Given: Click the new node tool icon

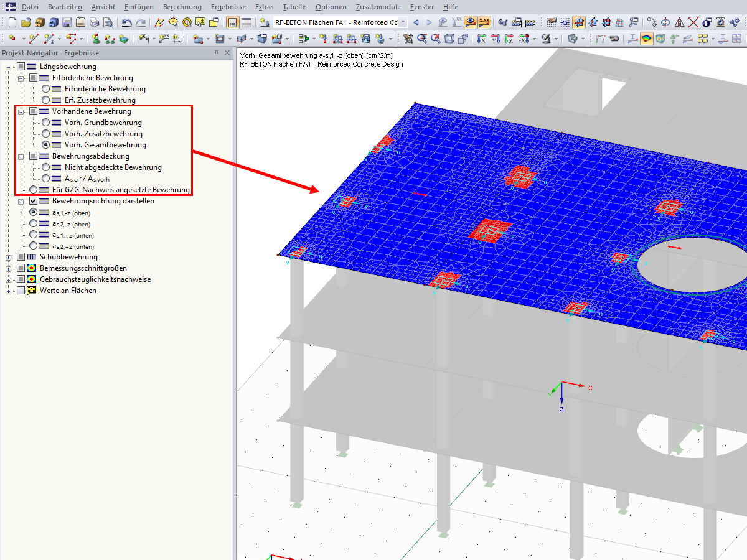Looking at the screenshot, I should click(12, 39).
